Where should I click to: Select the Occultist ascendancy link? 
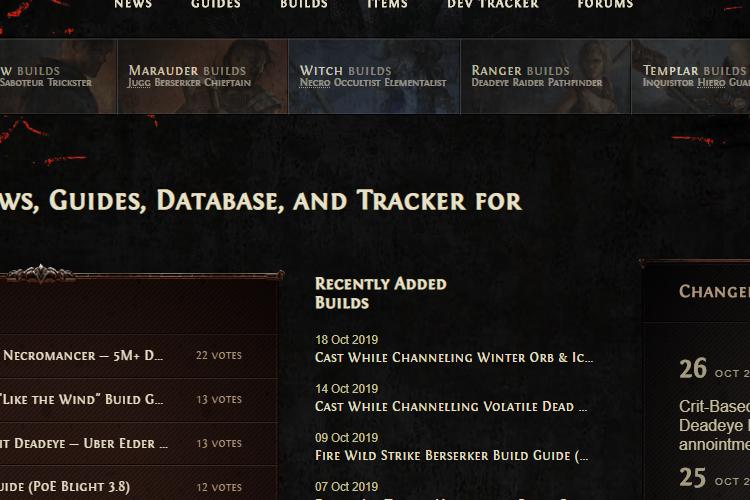point(357,83)
